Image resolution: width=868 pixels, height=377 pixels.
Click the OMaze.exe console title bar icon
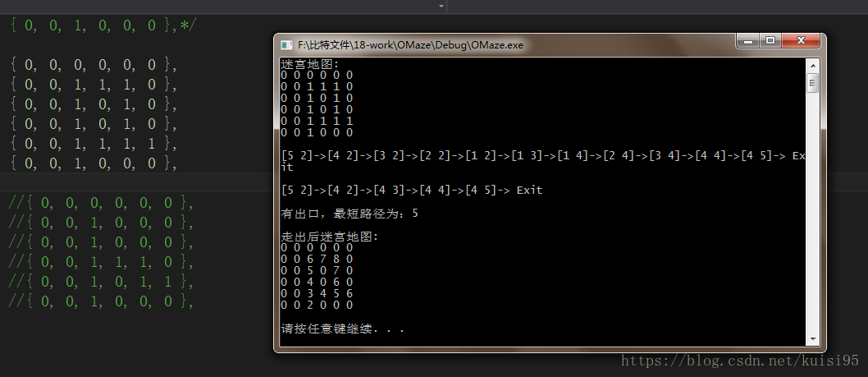click(x=287, y=45)
